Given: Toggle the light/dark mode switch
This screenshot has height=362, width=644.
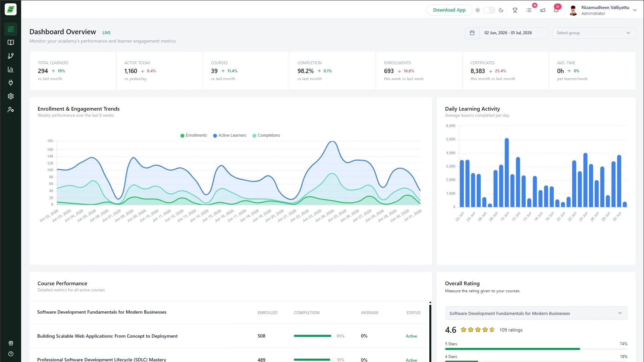Looking at the screenshot, I should [x=489, y=10].
